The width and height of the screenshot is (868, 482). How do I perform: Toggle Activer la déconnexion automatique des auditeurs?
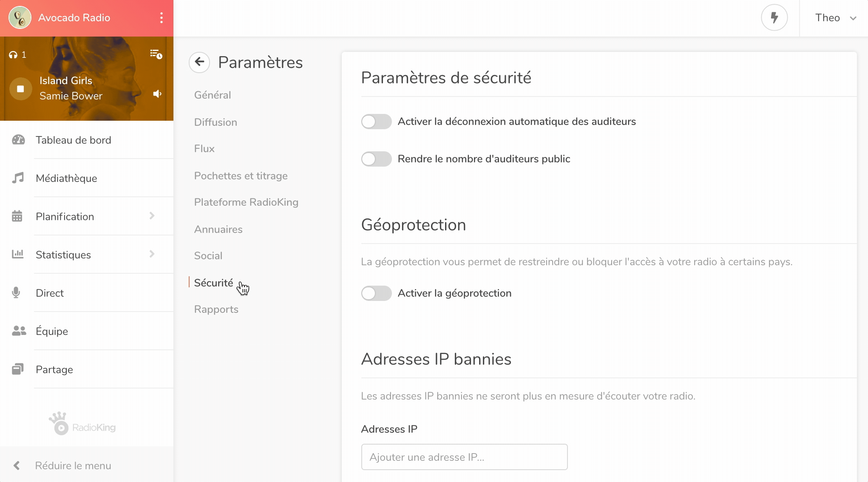pyautogui.click(x=376, y=122)
